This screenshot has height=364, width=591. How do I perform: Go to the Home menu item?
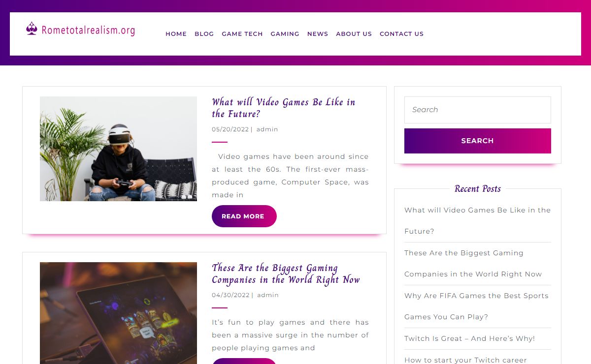176,34
